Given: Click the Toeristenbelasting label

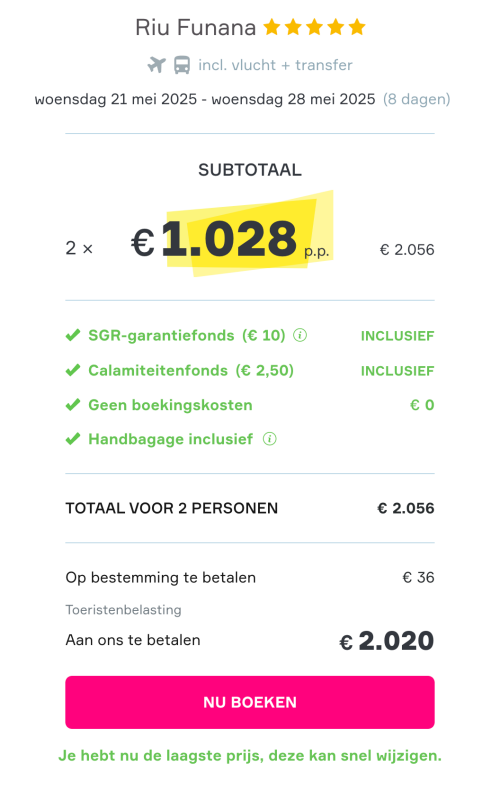Looking at the screenshot, I should click(x=123, y=610).
